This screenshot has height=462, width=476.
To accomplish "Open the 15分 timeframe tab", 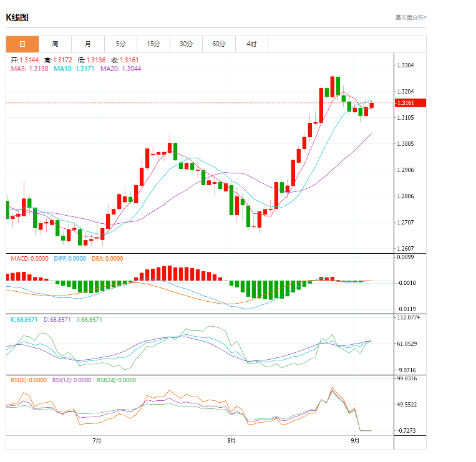I will point(153,44).
